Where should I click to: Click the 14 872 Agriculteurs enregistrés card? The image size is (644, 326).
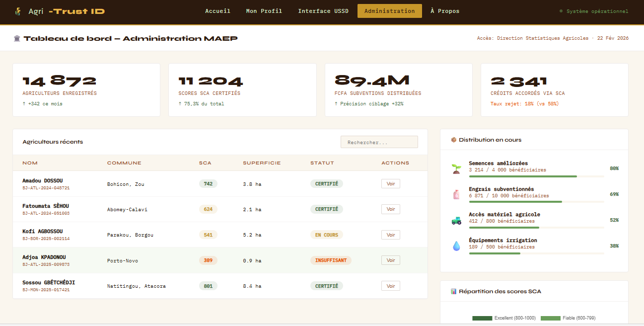click(86, 90)
